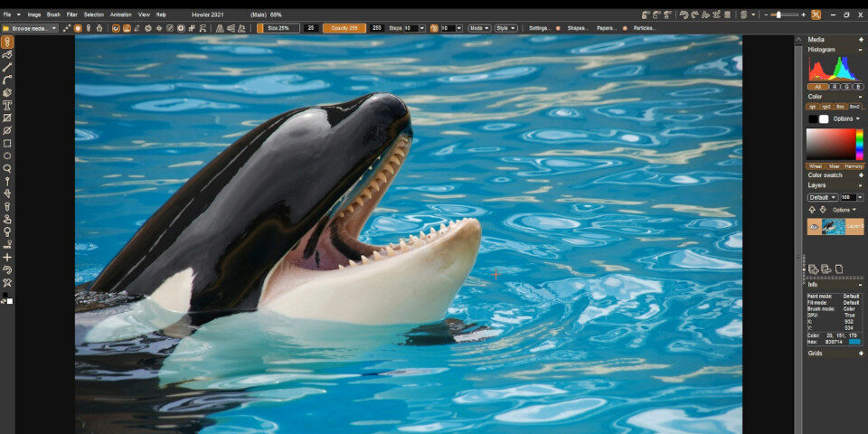Screen dimensions: 868x434
Task: Switch to the Harmony color tab
Action: [854, 166]
